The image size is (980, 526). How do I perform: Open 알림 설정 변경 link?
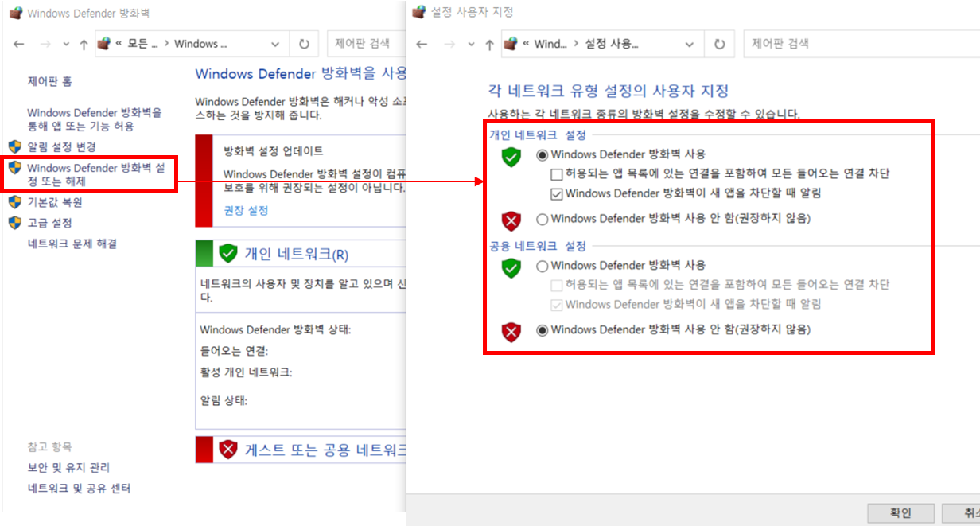[62, 146]
